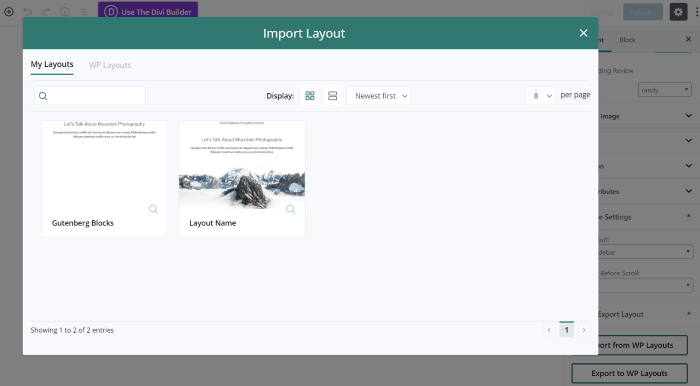This screenshot has width=700, height=386.
Task: Click the redo icon in editor toolbar
Action: [46, 12]
